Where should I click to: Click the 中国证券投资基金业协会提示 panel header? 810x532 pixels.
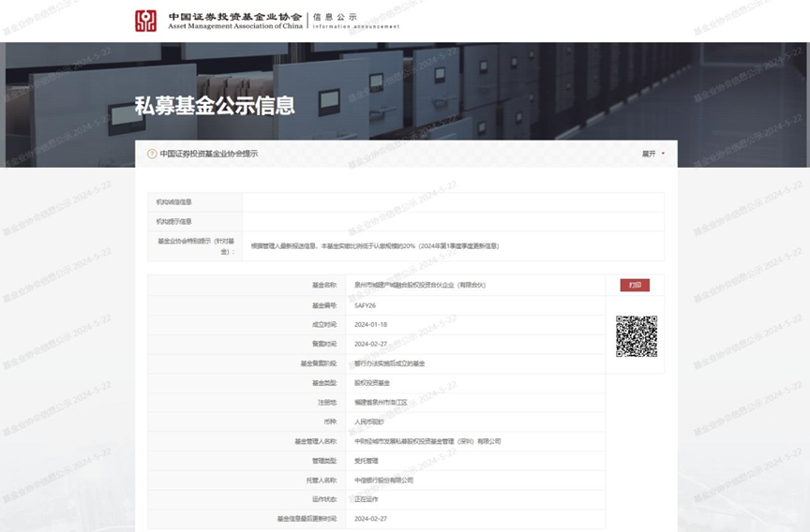[208, 154]
